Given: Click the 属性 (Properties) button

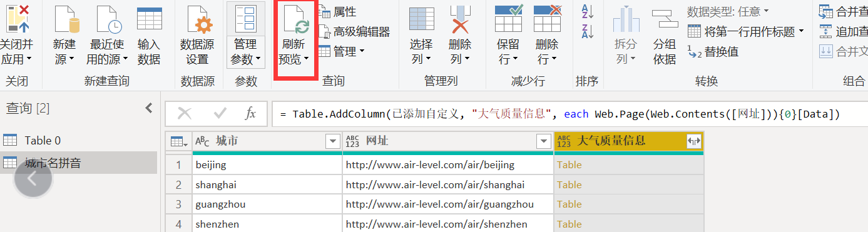Looking at the screenshot, I should click(x=337, y=12).
